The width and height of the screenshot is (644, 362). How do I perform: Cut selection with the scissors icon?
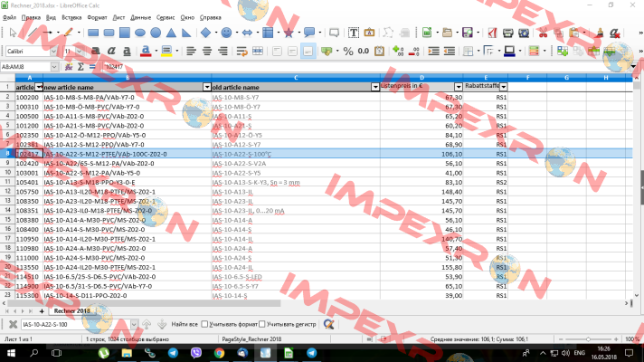click(x=543, y=33)
